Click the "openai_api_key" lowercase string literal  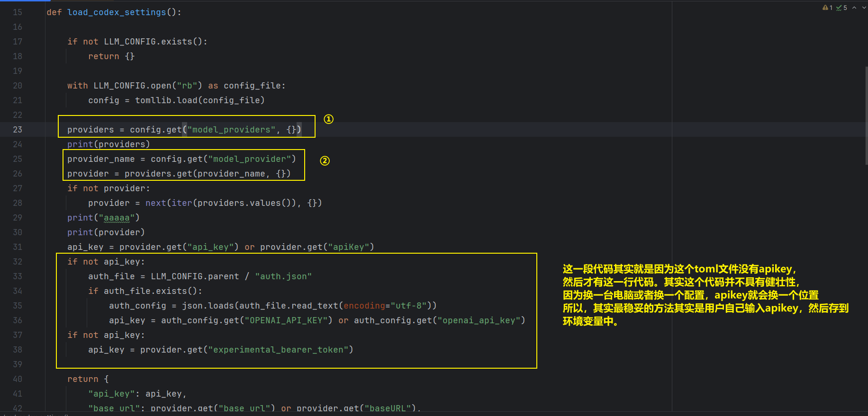(x=479, y=320)
